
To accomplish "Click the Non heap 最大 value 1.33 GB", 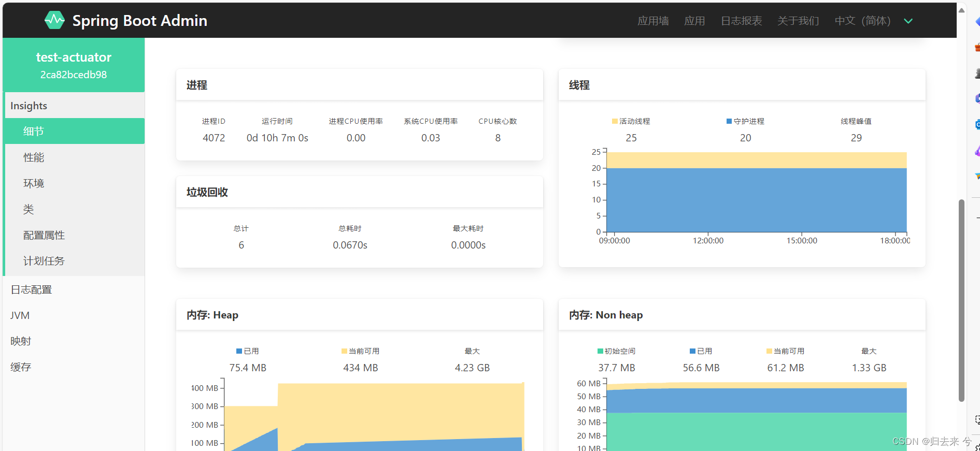I will (x=869, y=368).
